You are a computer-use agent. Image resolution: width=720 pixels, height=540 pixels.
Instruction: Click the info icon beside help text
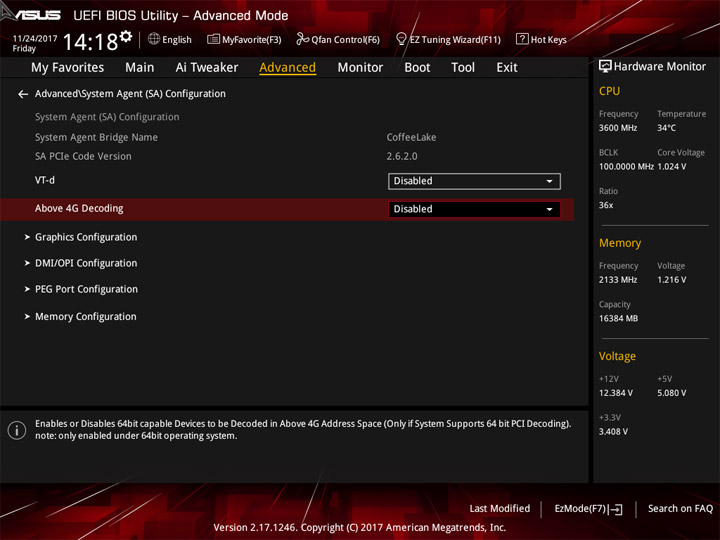[x=17, y=430]
